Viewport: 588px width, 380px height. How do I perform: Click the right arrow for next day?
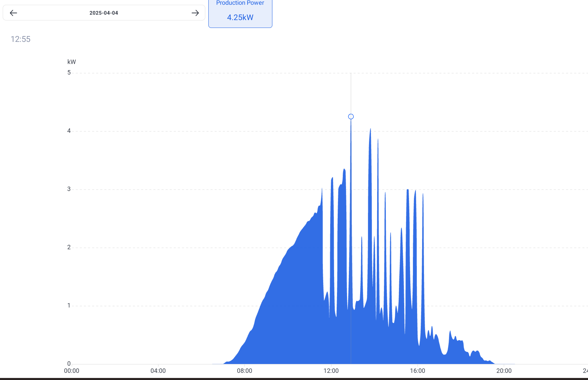pos(195,13)
